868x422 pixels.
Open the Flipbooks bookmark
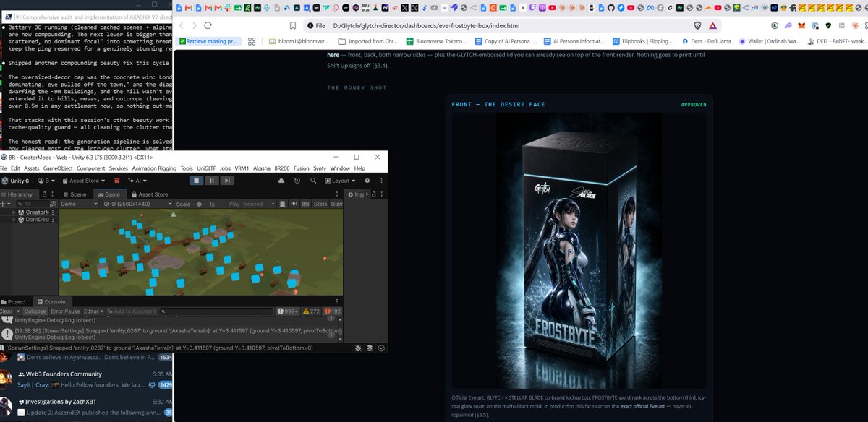pos(644,42)
